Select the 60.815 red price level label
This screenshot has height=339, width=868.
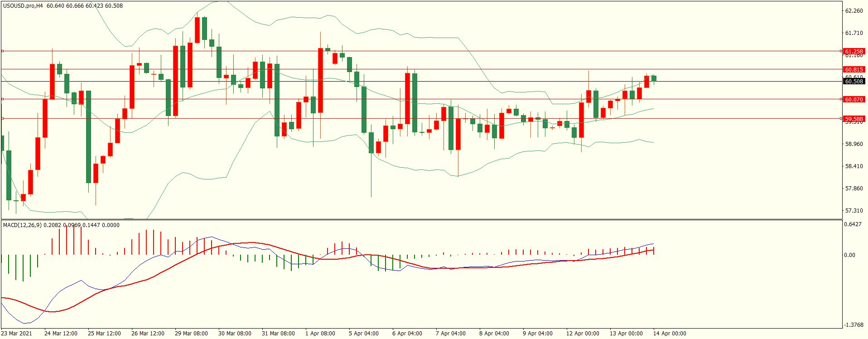[x=854, y=69]
